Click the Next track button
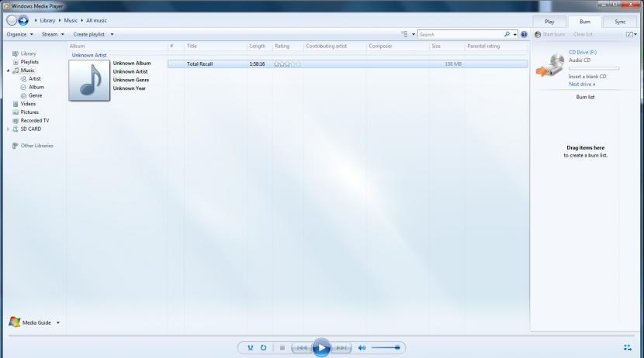 (x=341, y=348)
